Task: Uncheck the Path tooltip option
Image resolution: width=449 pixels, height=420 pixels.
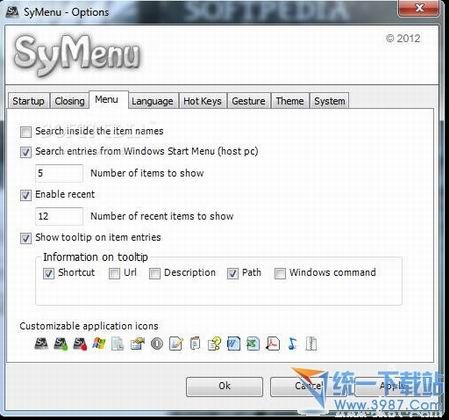Action: click(233, 273)
